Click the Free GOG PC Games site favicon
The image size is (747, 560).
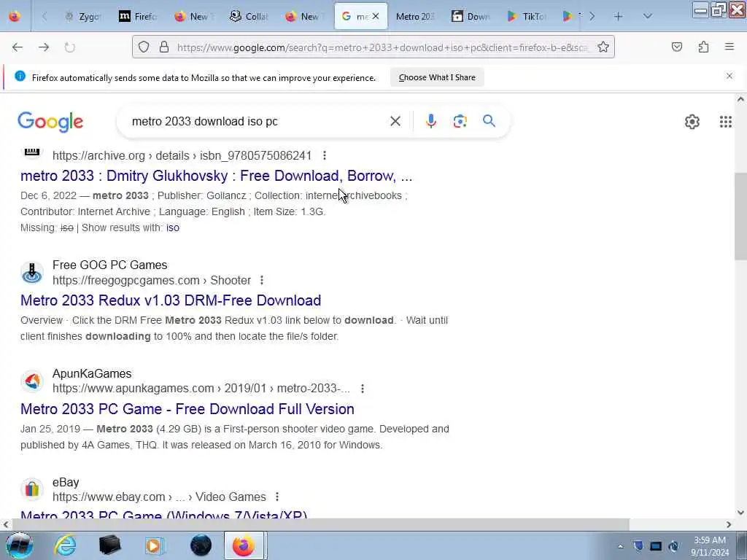coord(32,273)
